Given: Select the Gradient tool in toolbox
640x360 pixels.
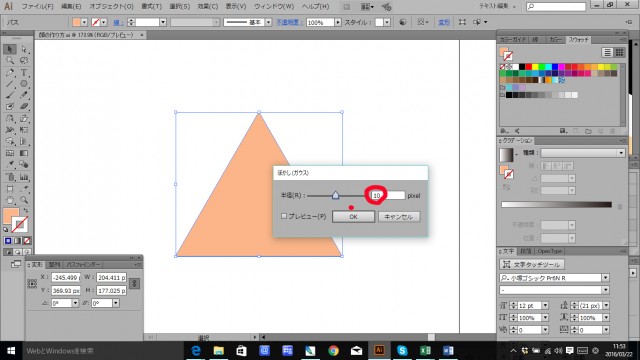Looking at the screenshot, I should pos(24,153).
